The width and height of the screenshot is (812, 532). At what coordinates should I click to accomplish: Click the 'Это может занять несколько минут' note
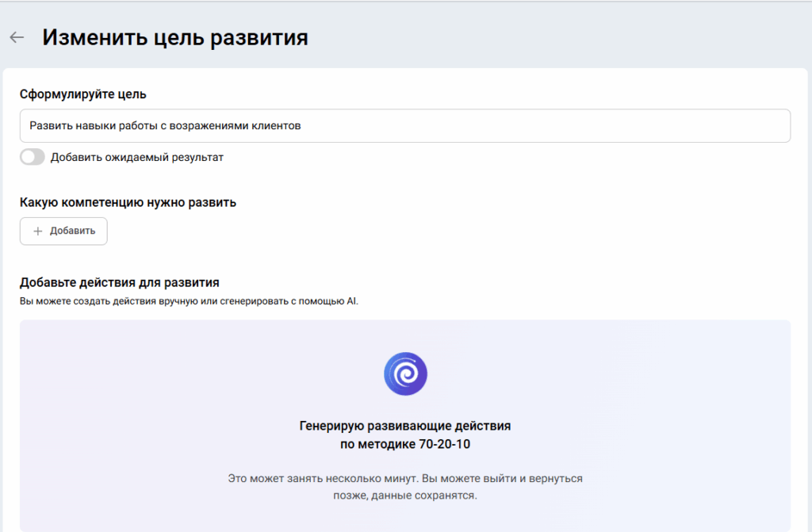coord(405,479)
